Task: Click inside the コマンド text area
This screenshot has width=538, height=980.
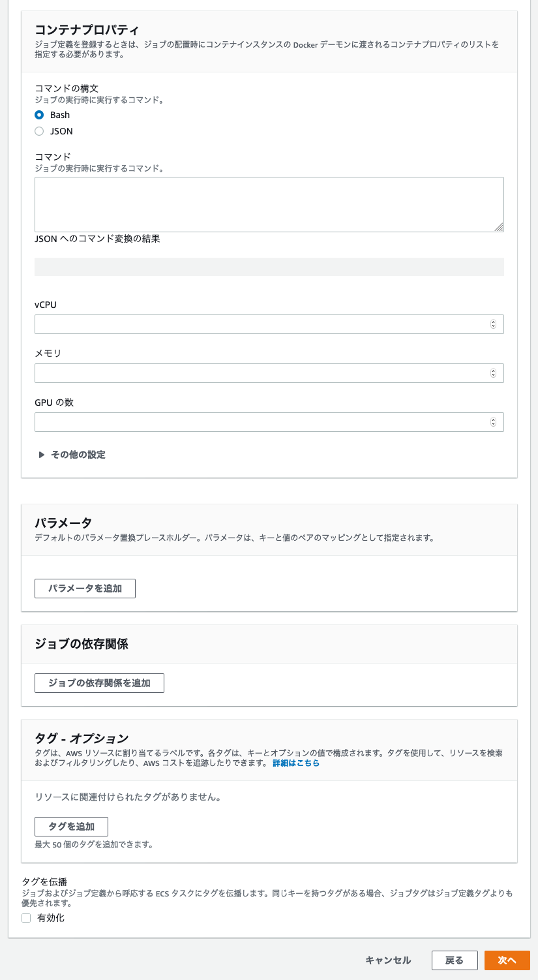Action: [269, 204]
